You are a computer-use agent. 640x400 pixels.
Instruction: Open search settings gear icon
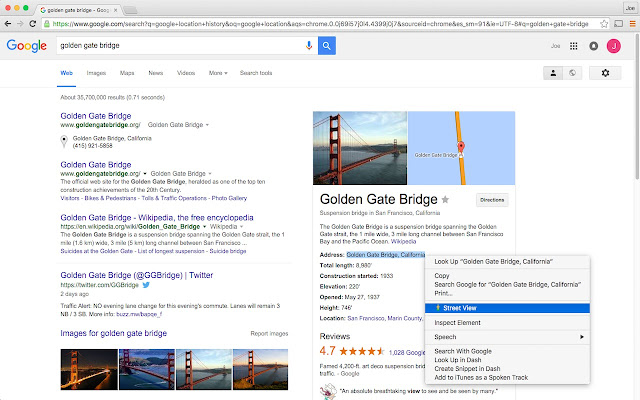605,73
